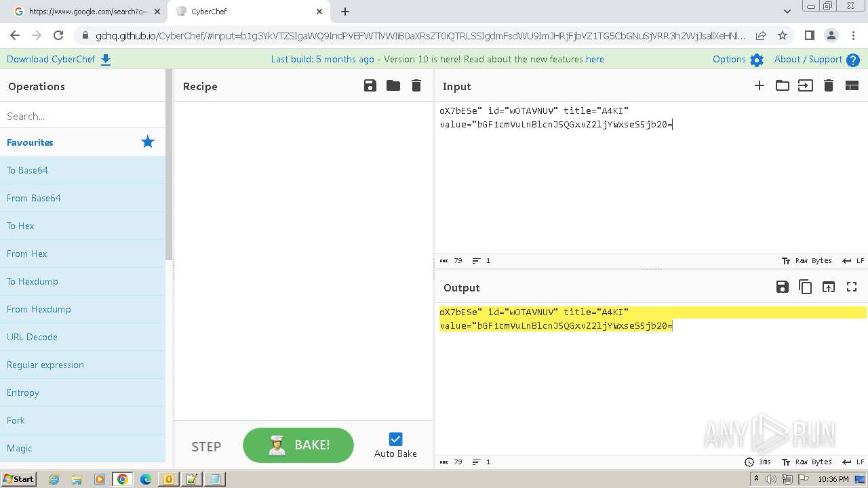Add a new input tab
Image resolution: width=868 pixels, height=488 pixels.
(x=759, y=85)
